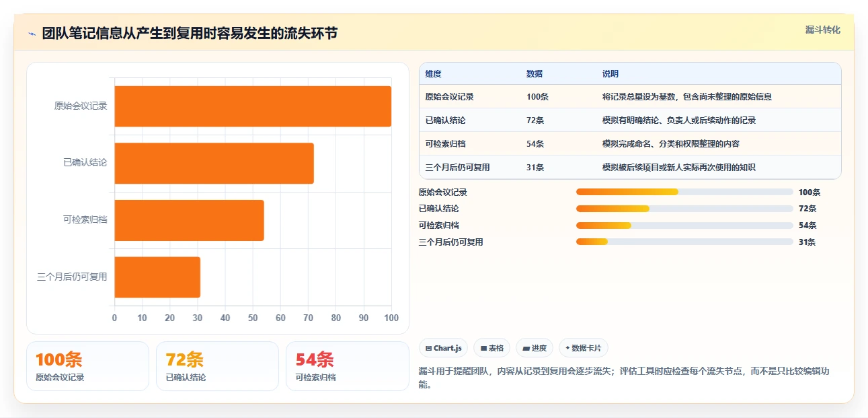This screenshot has height=418, width=868.
Task: Select the 表格 tag chip
Action: (492, 348)
